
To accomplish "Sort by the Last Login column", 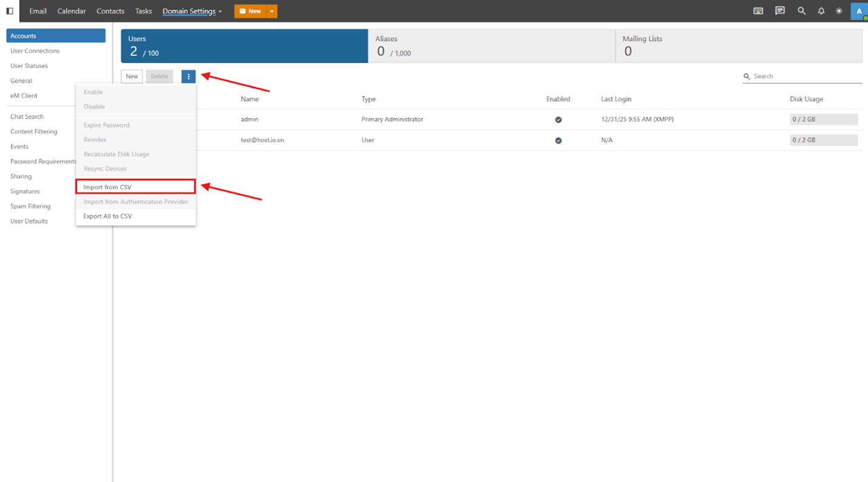I will 616,99.
